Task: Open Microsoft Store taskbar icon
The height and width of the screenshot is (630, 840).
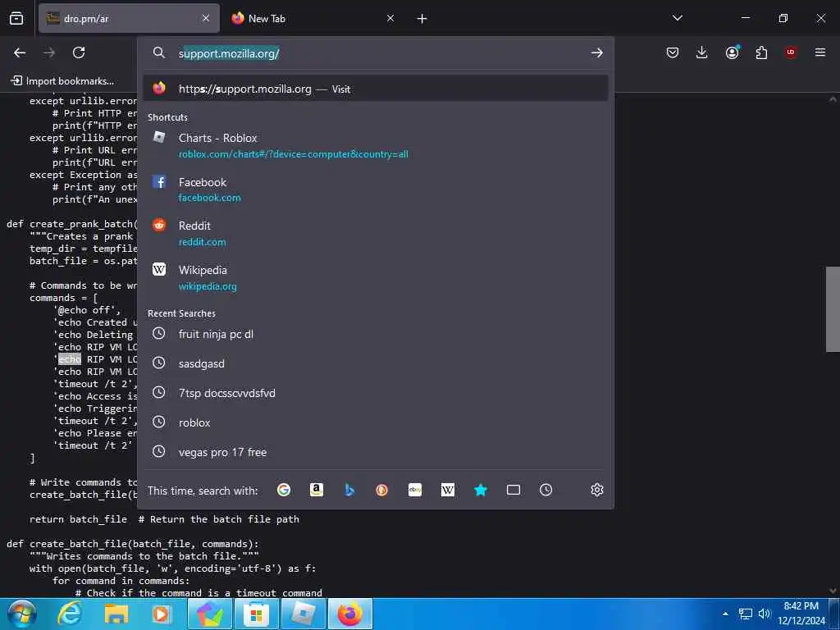Action: (257, 614)
